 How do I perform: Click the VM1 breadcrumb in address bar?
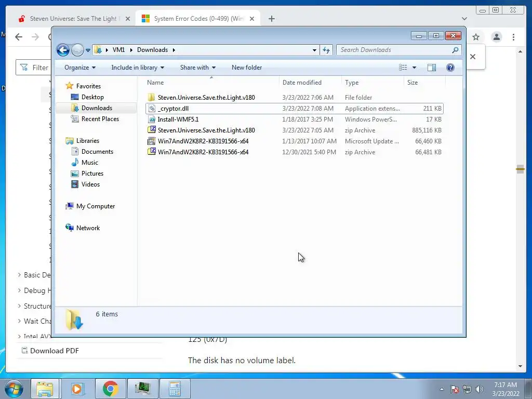click(x=118, y=50)
